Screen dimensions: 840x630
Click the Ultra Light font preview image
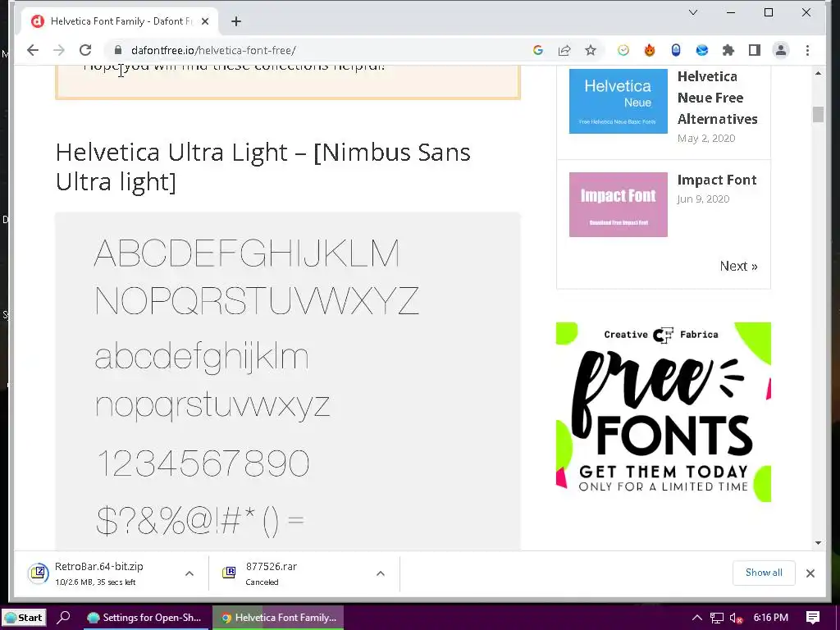288,381
